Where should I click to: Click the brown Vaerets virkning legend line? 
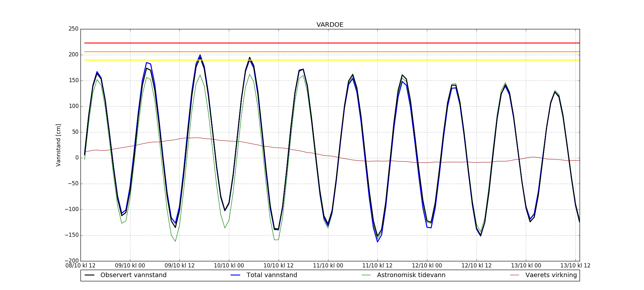click(x=515, y=275)
